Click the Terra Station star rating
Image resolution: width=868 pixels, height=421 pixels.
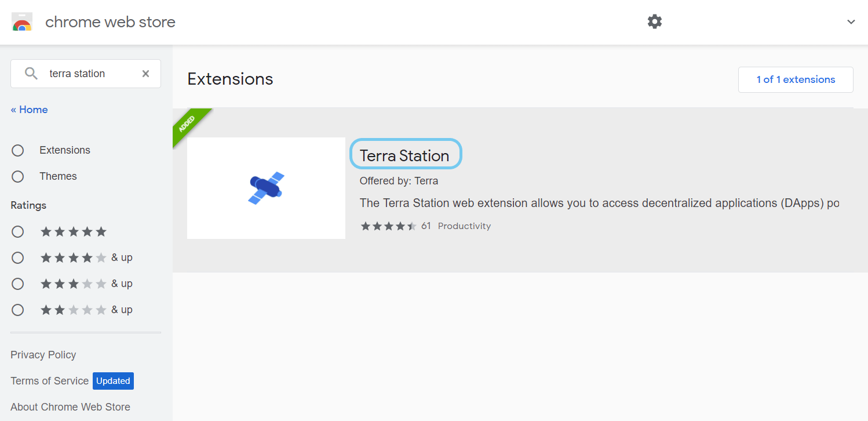(x=388, y=226)
